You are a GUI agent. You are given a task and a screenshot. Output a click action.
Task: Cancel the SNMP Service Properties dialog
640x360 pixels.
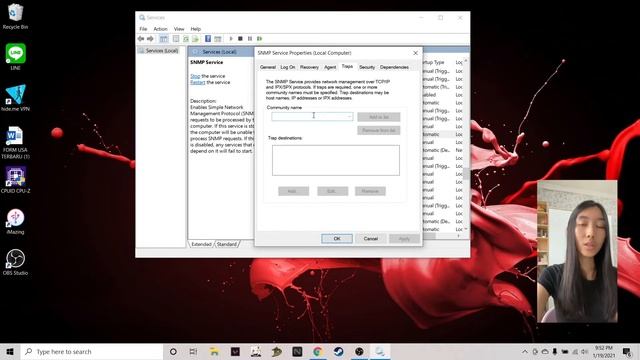(x=371, y=239)
